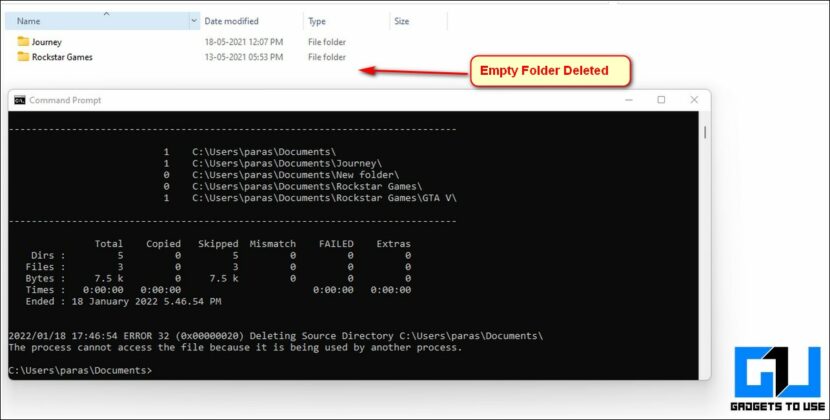Sort by Size column header
830x420 pixels.
(418, 21)
